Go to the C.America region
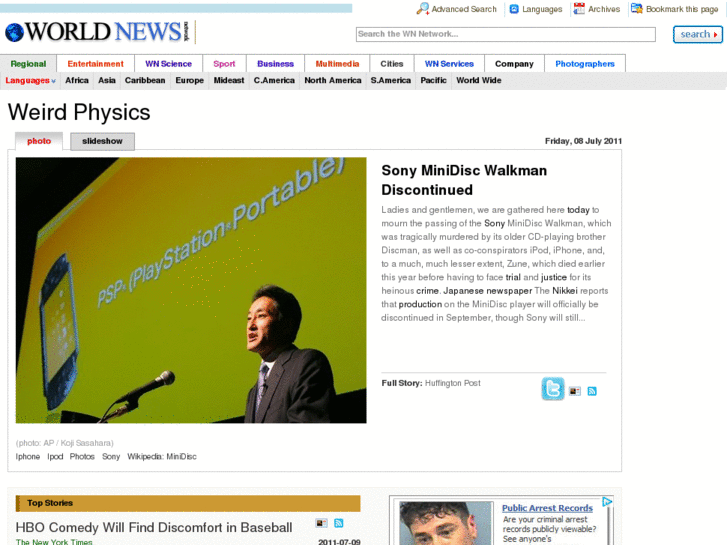The image size is (727, 545). point(274,81)
